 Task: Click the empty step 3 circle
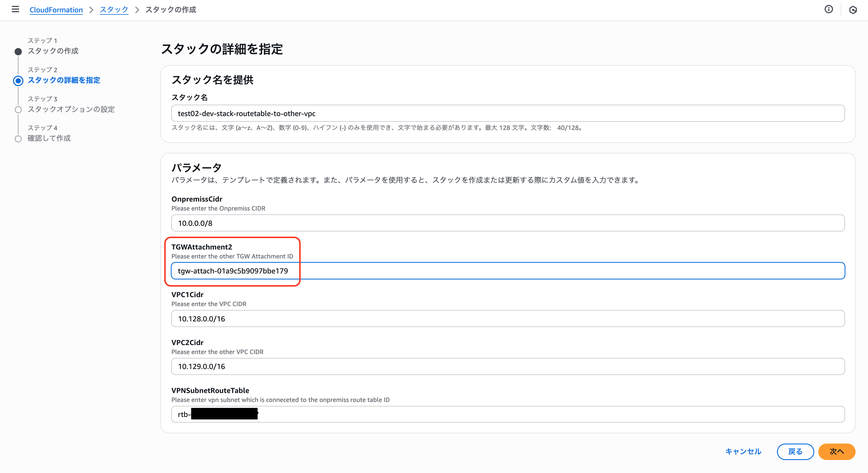18,109
